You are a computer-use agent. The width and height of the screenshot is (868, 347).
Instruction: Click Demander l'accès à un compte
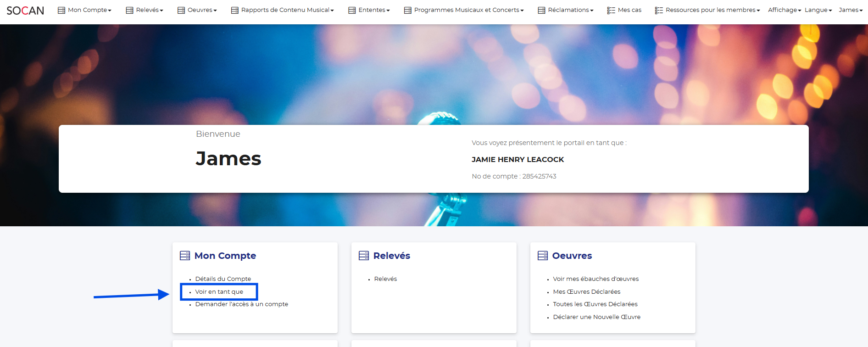[x=242, y=304]
